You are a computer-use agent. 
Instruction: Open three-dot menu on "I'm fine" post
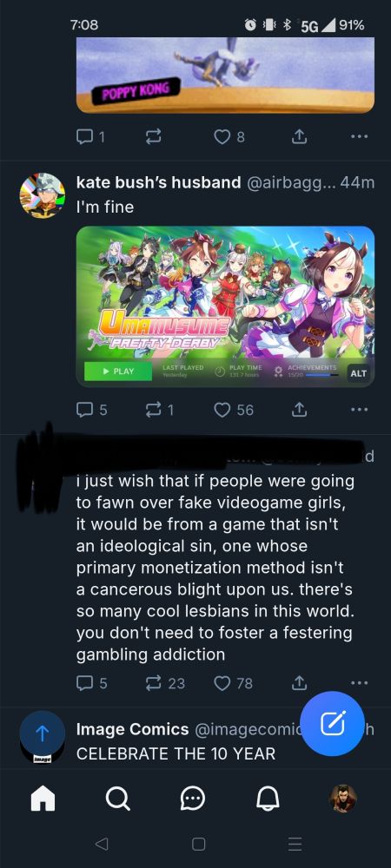[359, 410]
